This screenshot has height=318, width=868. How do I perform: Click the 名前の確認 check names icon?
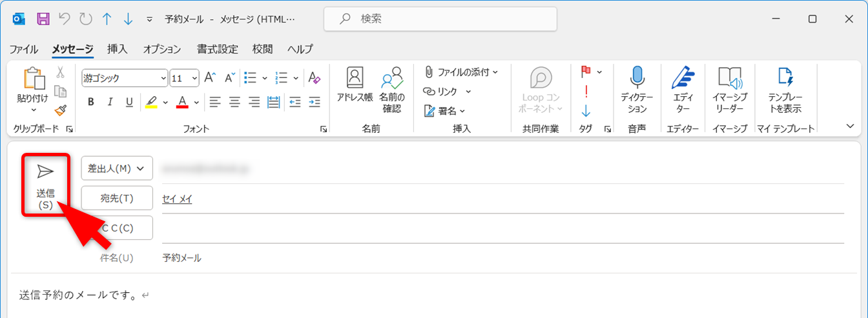point(391,85)
